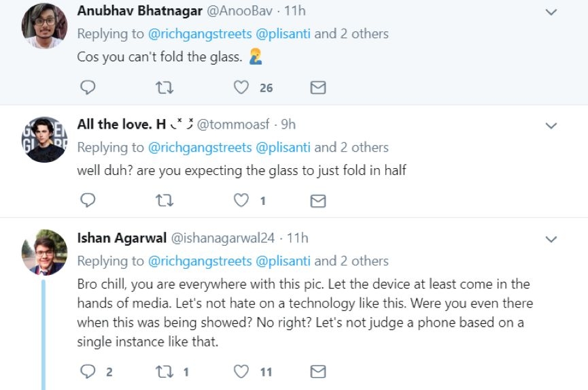Open the avatar of All the love. H
Screen dimensions: 588x390
coord(45,139)
